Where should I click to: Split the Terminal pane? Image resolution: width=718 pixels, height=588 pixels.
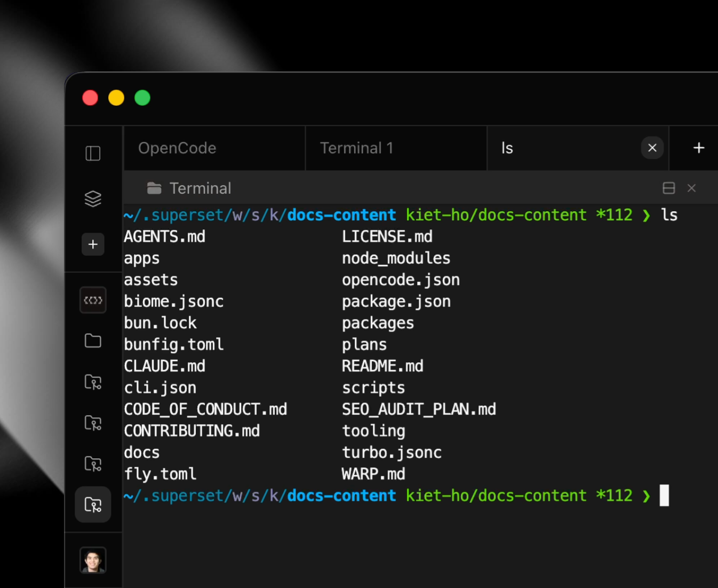click(x=668, y=188)
